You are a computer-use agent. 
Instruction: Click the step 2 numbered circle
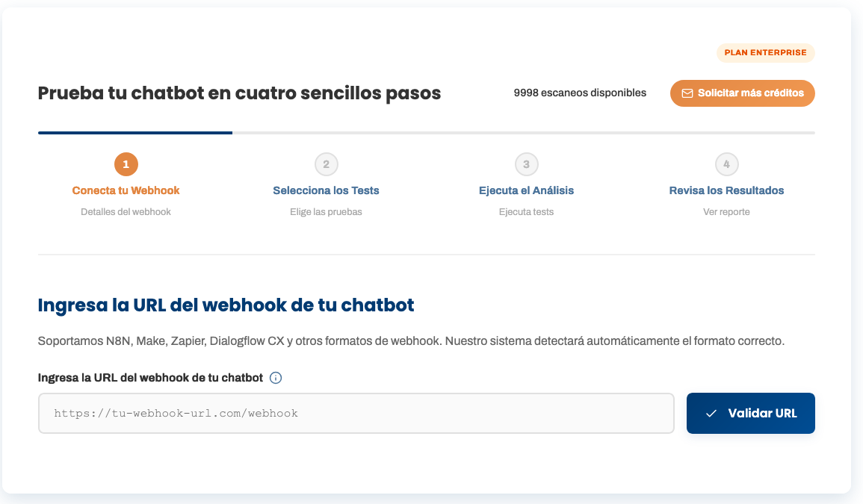coord(326,164)
